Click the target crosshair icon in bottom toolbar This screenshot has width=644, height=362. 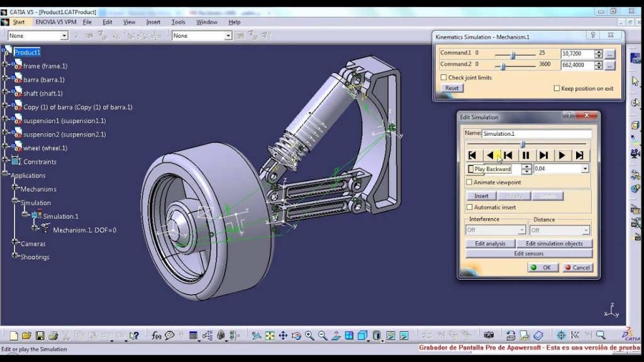[561, 336]
